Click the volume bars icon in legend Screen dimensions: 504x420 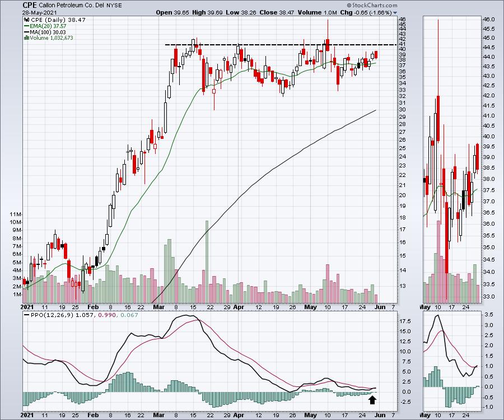coord(26,38)
